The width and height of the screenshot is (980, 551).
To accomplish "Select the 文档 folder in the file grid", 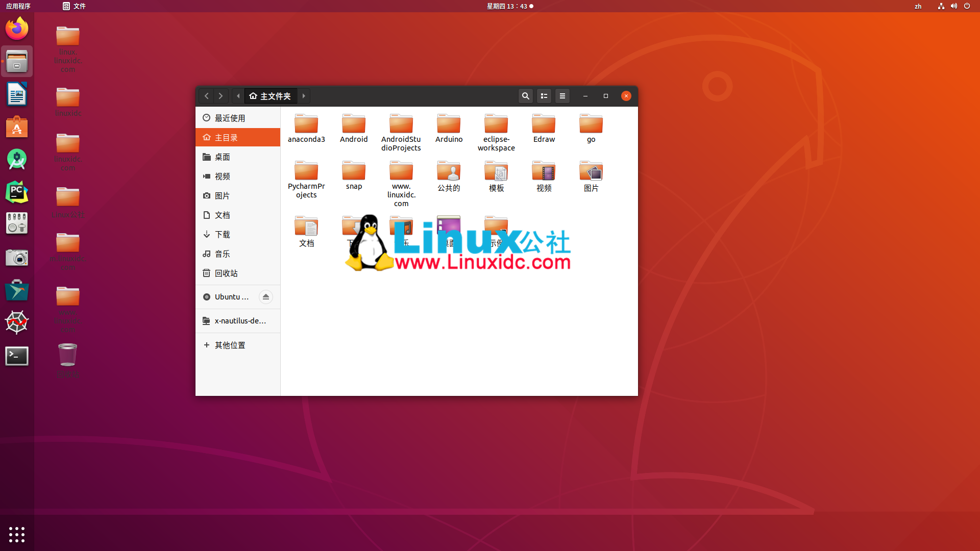I will tap(306, 231).
